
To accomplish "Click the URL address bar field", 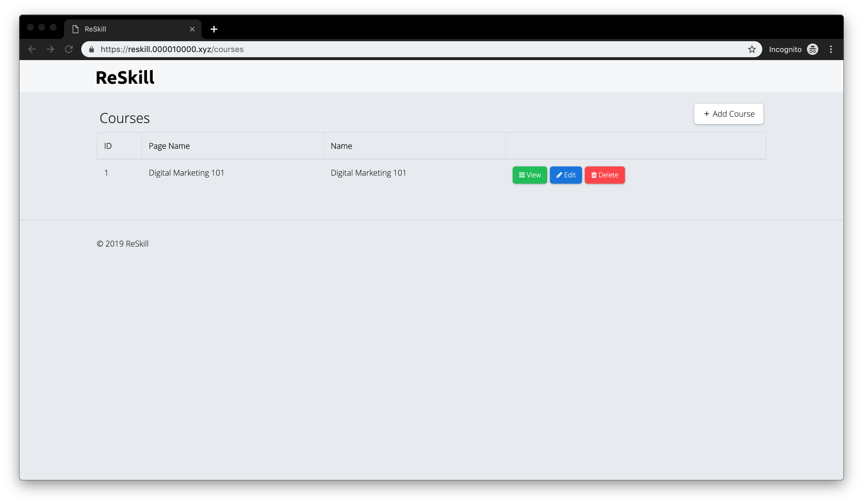I will [x=411, y=49].
